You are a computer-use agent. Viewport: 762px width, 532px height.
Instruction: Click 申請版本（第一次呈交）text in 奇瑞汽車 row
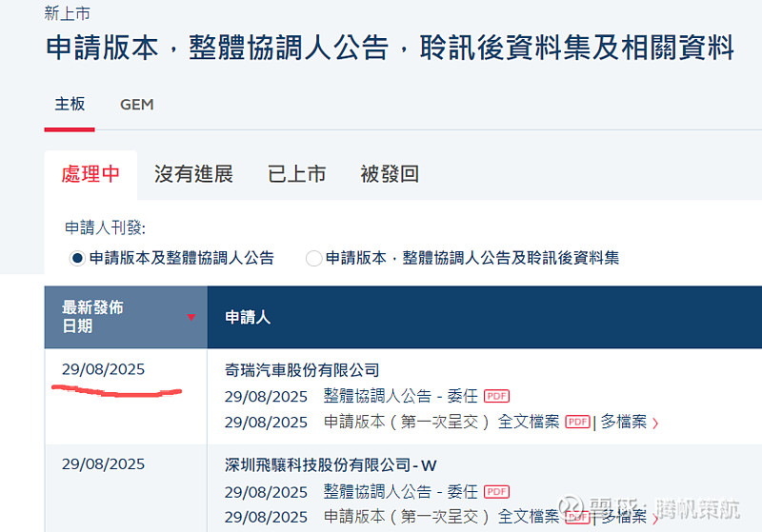407,422
